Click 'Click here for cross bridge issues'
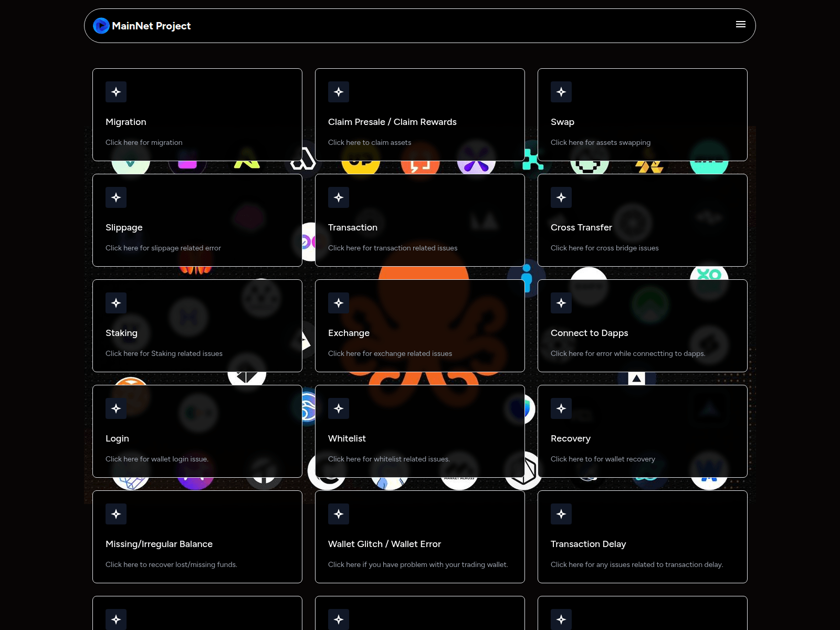The image size is (840, 630). click(x=604, y=248)
